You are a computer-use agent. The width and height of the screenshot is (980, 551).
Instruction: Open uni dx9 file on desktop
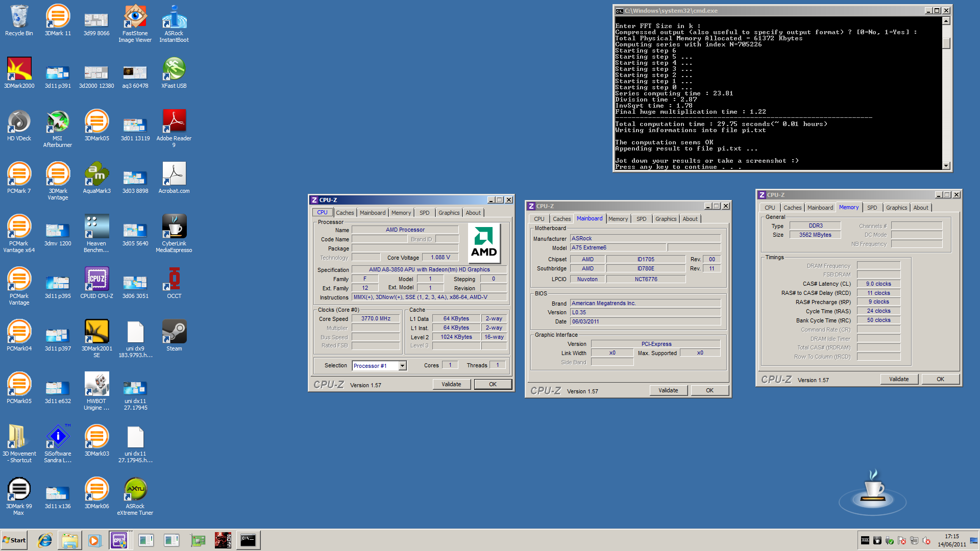(135, 339)
